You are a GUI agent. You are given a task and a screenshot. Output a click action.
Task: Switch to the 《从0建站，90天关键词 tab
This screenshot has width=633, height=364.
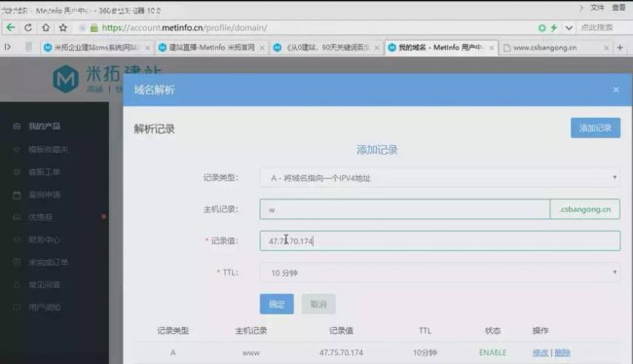(x=326, y=48)
